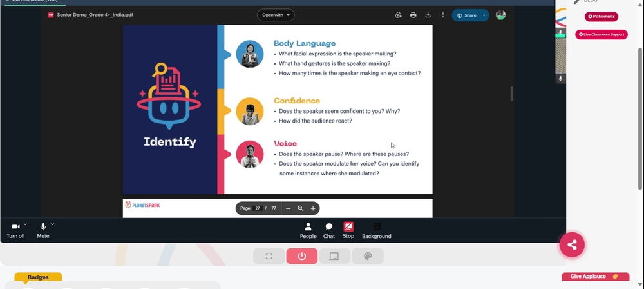Zoom in with the plus icon

[x=312, y=208]
